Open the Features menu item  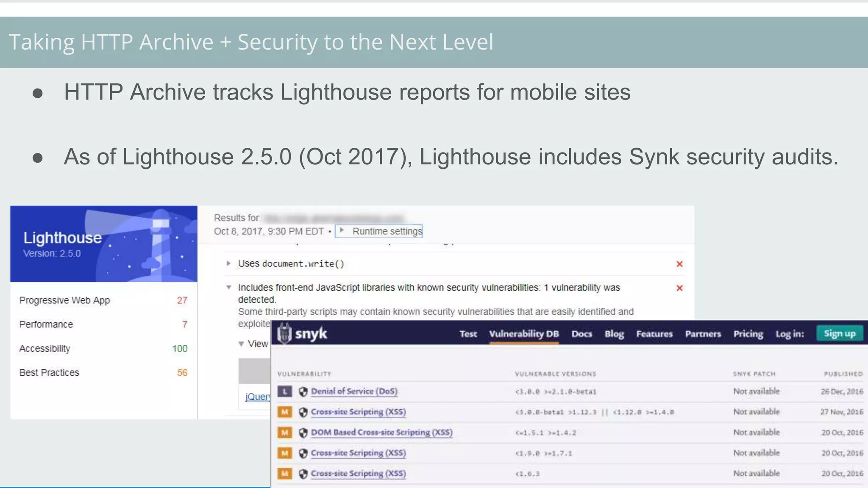(x=654, y=334)
